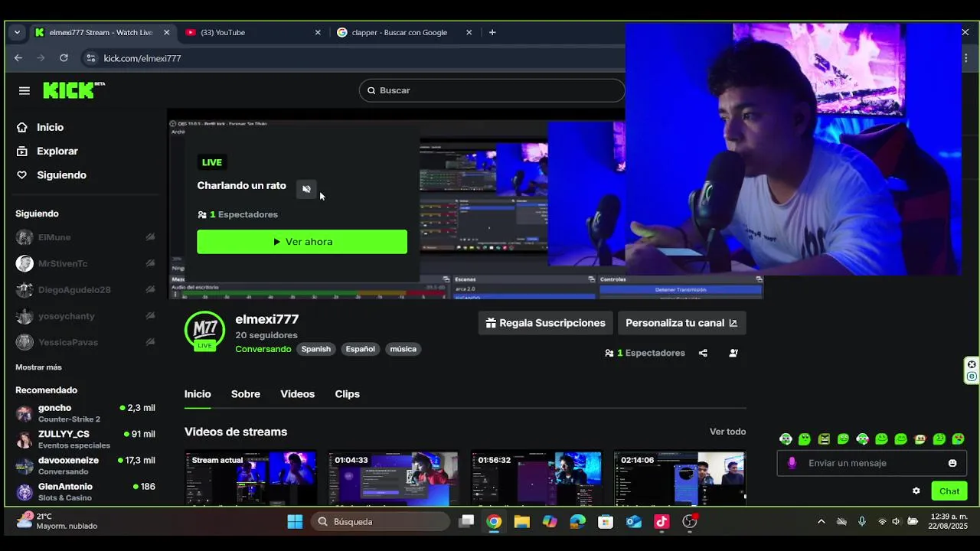Reload the page in Chrome

[64, 58]
